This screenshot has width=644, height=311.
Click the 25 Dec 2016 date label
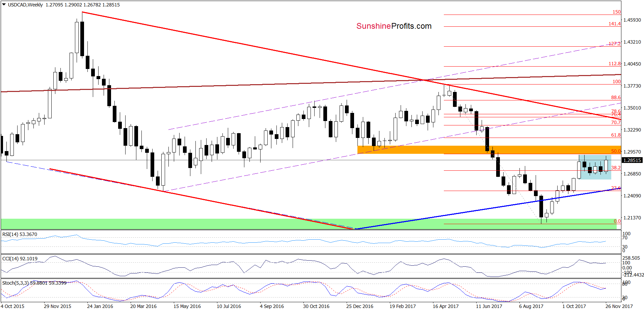pyautogui.click(x=360, y=306)
